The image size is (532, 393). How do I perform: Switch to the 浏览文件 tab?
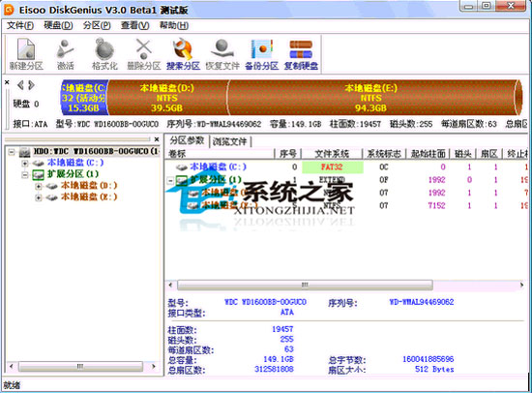point(229,141)
